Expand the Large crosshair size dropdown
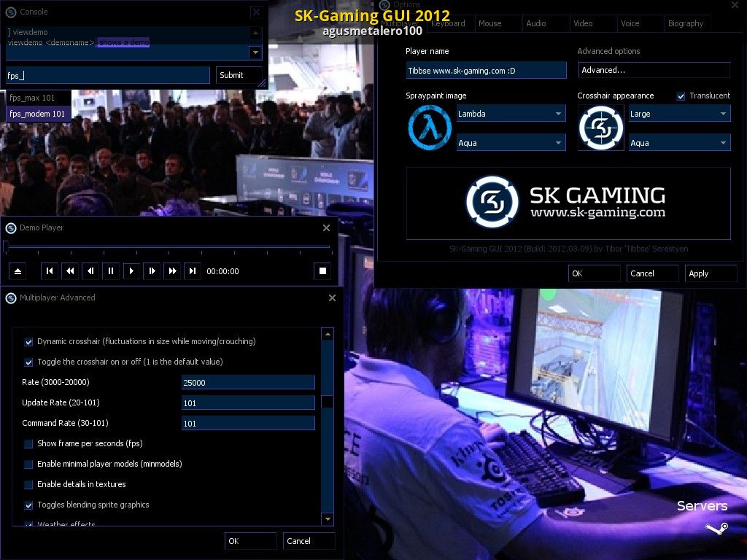This screenshot has height=560, width=747. click(x=679, y=114)
